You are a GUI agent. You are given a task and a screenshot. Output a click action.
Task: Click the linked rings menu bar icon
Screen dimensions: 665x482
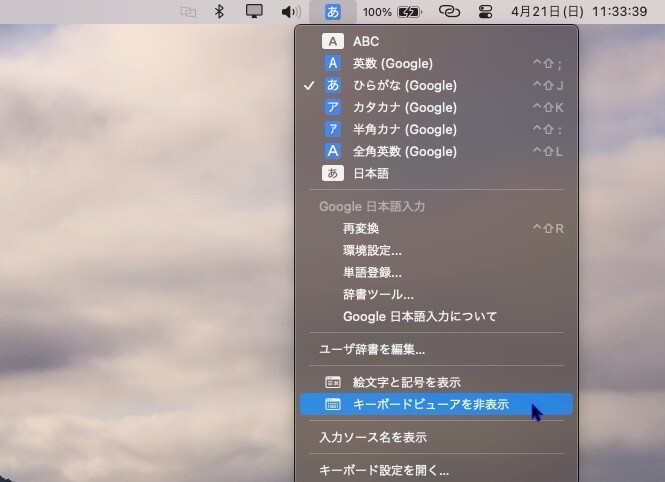click(449, 11)
